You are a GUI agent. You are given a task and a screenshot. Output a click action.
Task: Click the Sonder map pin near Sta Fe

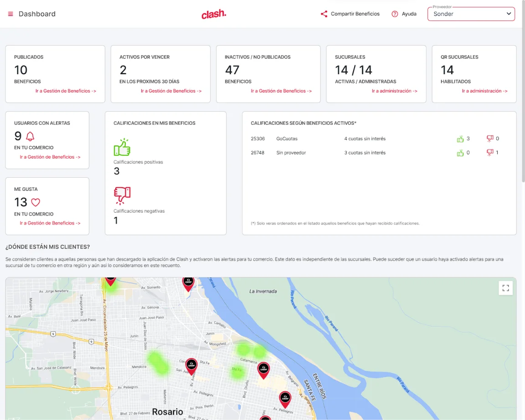pyautogui.click(x=191, y=365)
